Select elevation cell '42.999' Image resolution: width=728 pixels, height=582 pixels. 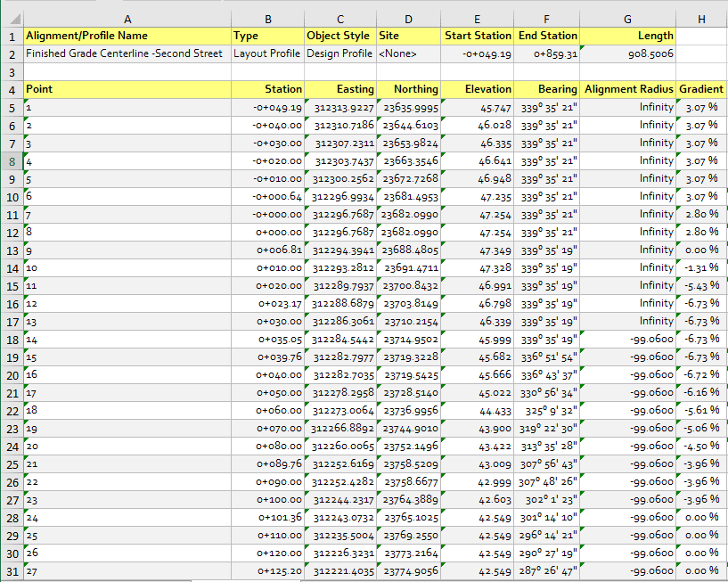tap(477, 482)
